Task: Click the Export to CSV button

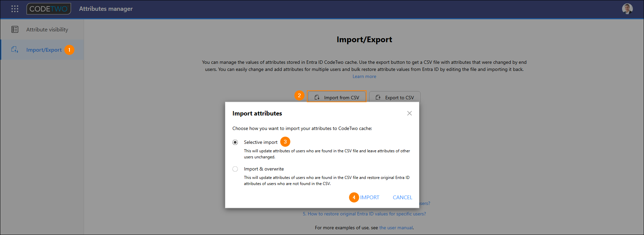Action: click(395, 97)
